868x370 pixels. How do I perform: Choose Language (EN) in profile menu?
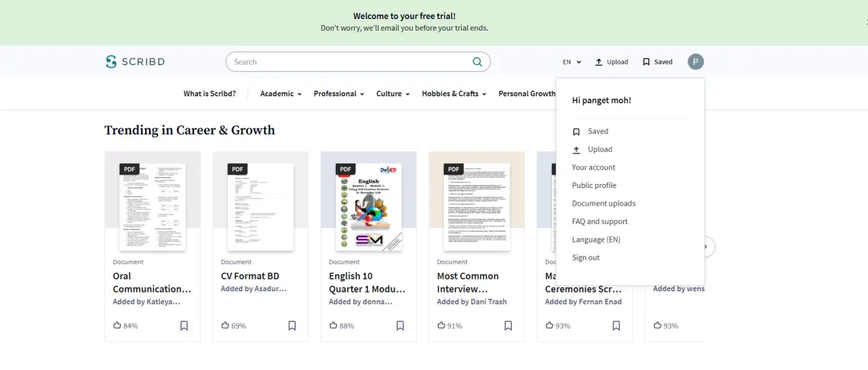[596, 240]
